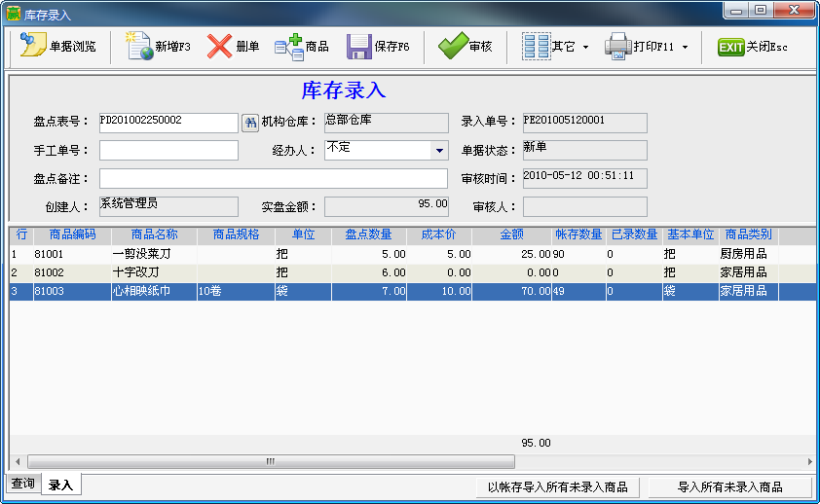Image resolution: width=820 pixels, height=504 pixels.
Task: Save with 保存F6 floppy disk icon
Action: tap(360, 47)
